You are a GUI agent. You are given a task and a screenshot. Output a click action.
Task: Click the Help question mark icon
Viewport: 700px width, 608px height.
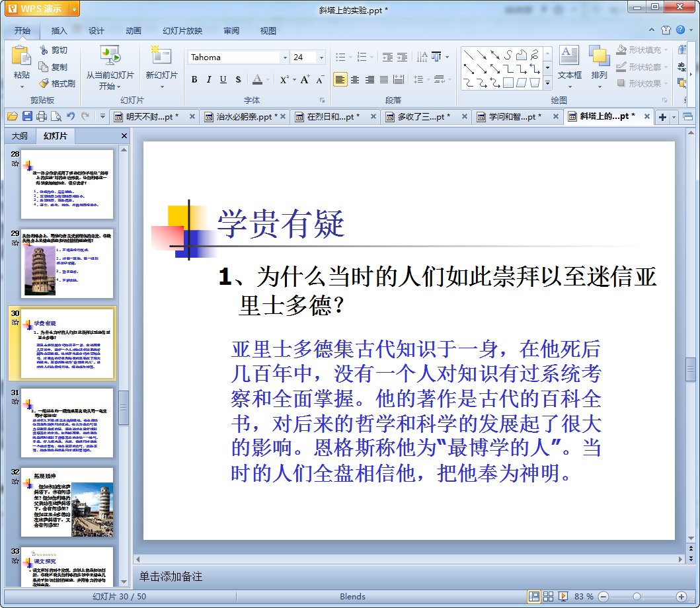coord(680,30)
